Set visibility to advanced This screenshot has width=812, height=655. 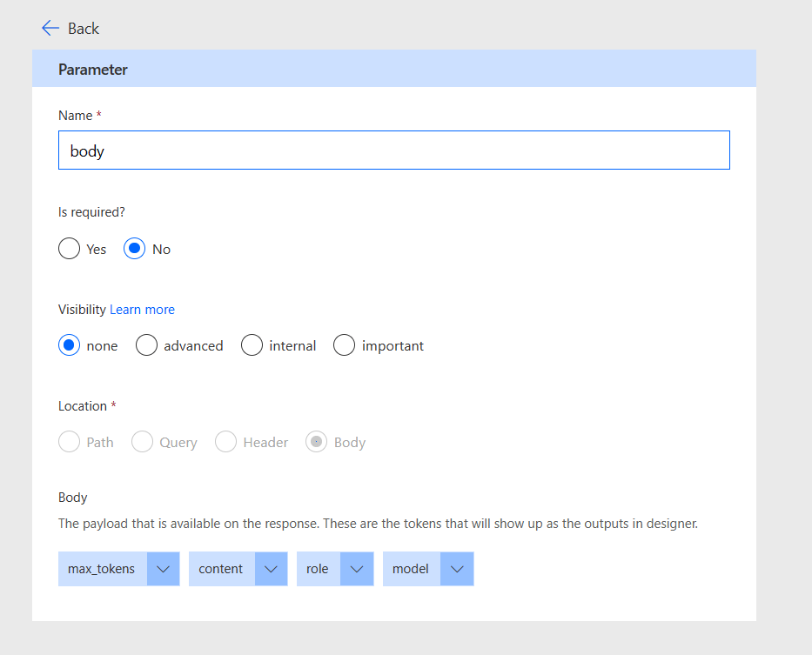click(147, 345)
